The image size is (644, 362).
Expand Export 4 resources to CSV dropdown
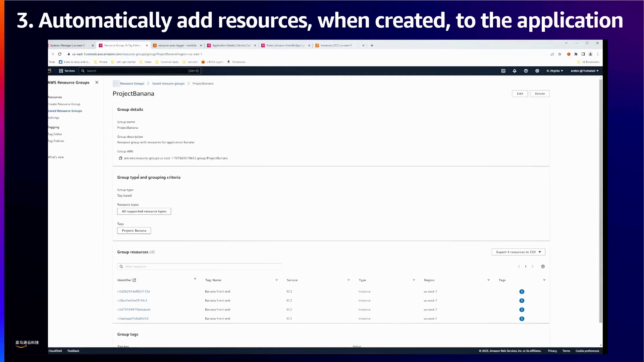tap(518, 252)
